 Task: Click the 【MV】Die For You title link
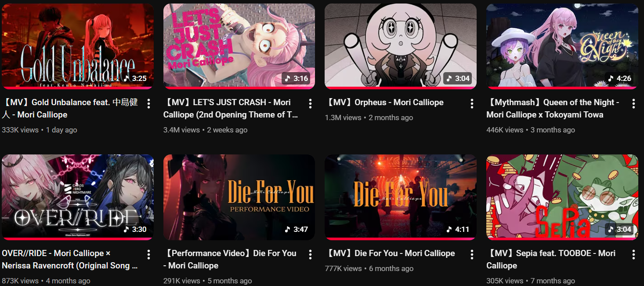pyautogui.click(x=390, y=253)
